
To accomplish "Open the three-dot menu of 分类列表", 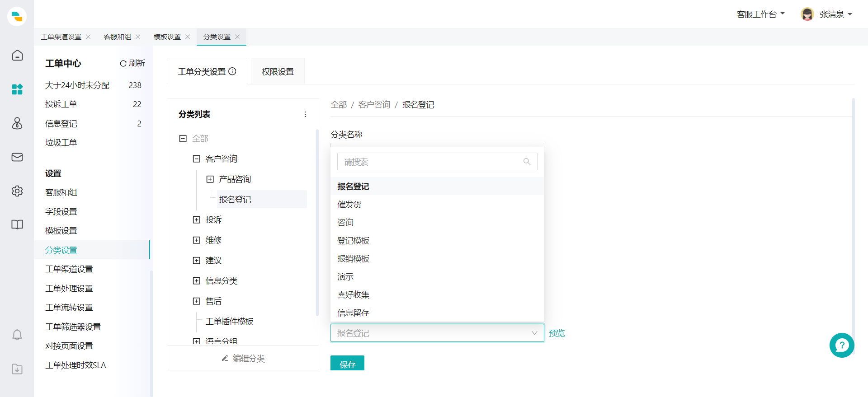I will tap(305, 114).
